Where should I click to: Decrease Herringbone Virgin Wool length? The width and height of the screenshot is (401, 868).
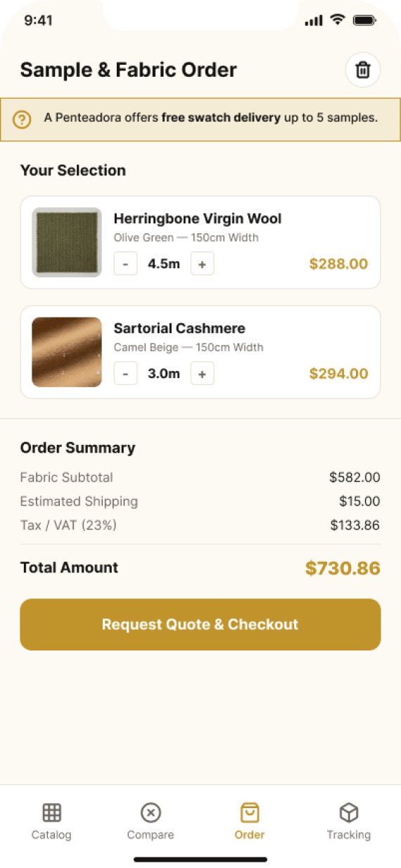pos(125,264)
